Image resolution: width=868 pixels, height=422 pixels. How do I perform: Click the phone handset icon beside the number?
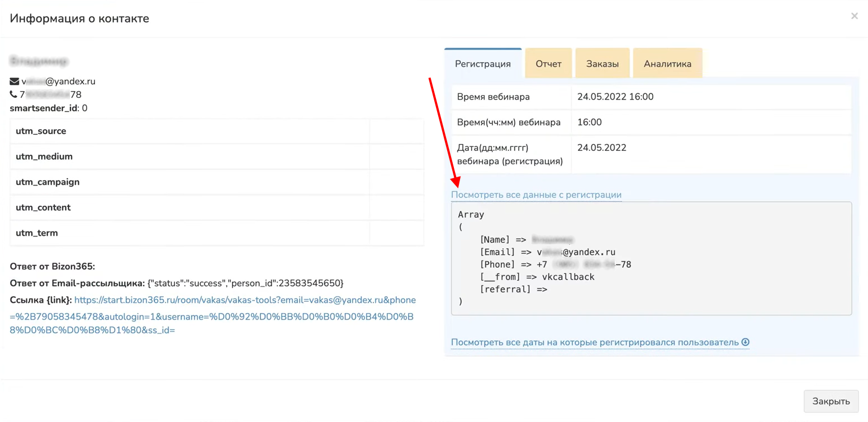point(14,95)
